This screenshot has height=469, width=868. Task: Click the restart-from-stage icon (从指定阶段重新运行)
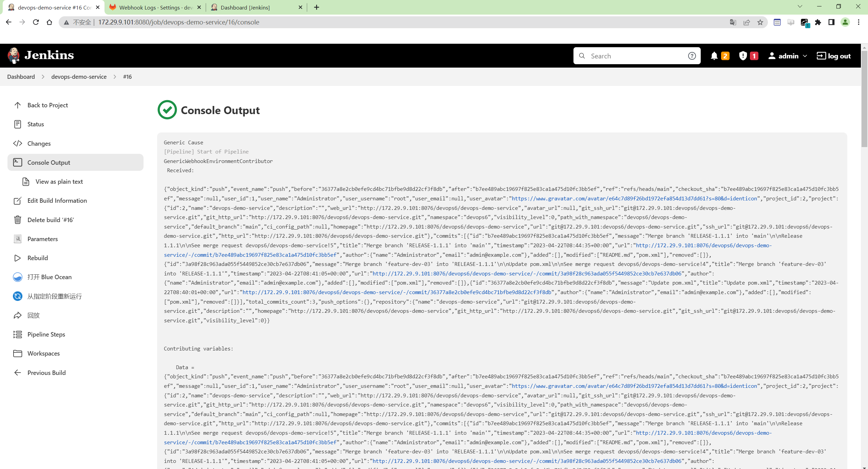pyautogui.click(x=18, y=296)
